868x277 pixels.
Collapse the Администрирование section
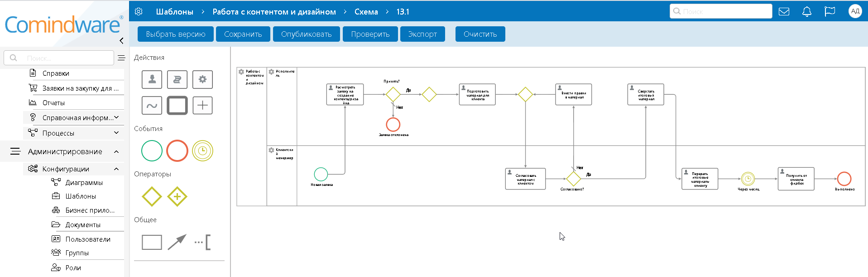pos(116,152)
